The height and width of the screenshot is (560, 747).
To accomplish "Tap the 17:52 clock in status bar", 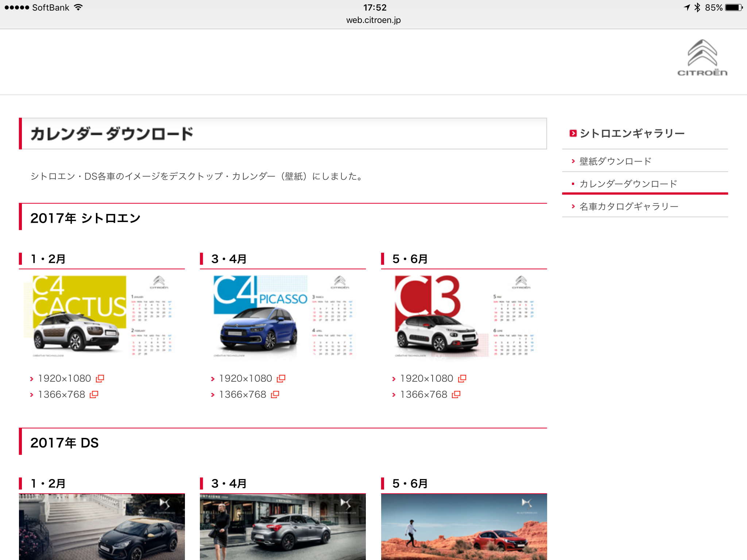I will coord(375,7).
